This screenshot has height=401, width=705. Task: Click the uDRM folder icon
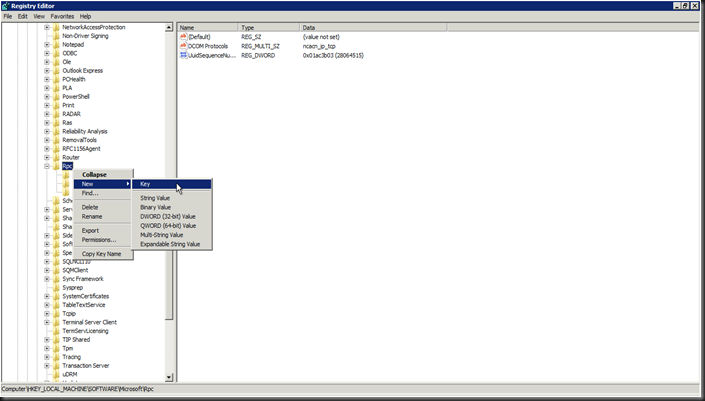[56, 374]
